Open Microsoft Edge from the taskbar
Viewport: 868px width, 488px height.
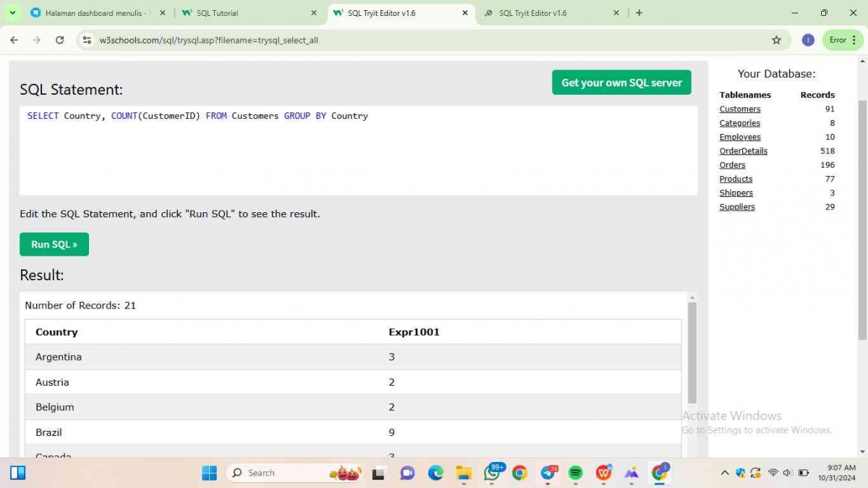pos(435,473)
